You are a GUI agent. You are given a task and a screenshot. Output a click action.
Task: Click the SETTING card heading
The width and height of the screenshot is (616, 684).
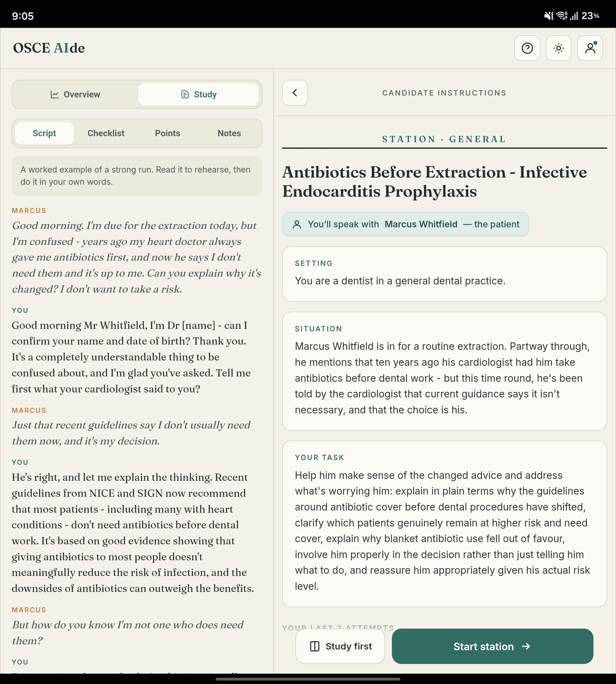click(313, 263)
